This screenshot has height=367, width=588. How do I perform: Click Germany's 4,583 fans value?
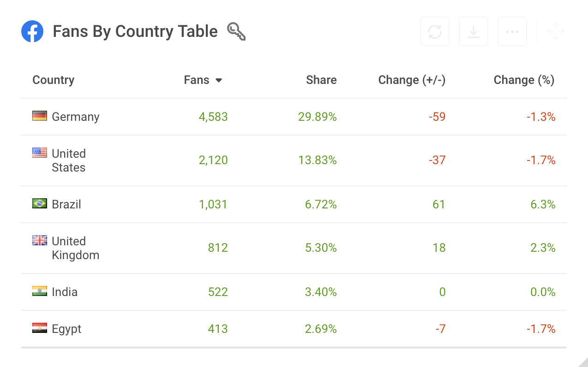213,117
